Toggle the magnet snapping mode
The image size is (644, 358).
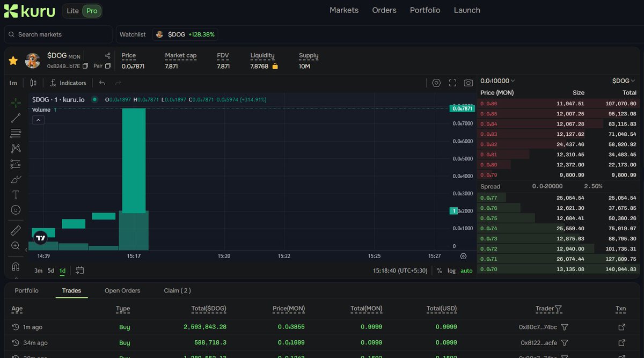pyautogui.click(x=16, y=267)
